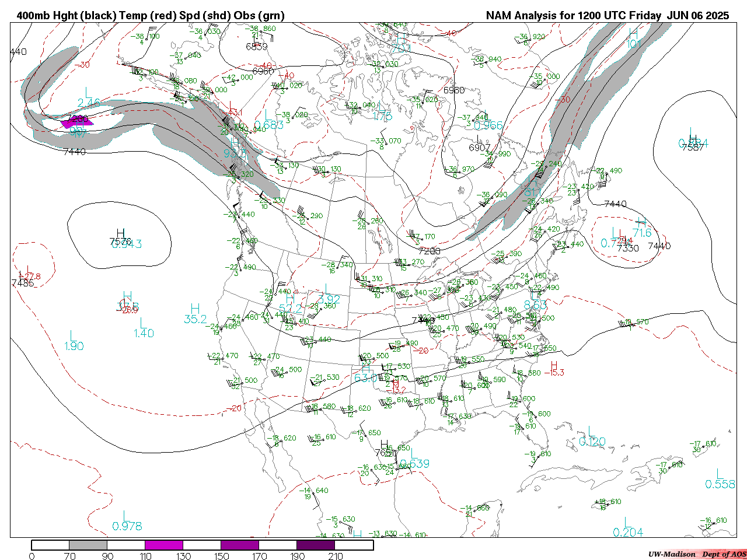Click the black L marker labeled 6907
The width and height of the screenshot is (747, 560).
coord(479,139)
